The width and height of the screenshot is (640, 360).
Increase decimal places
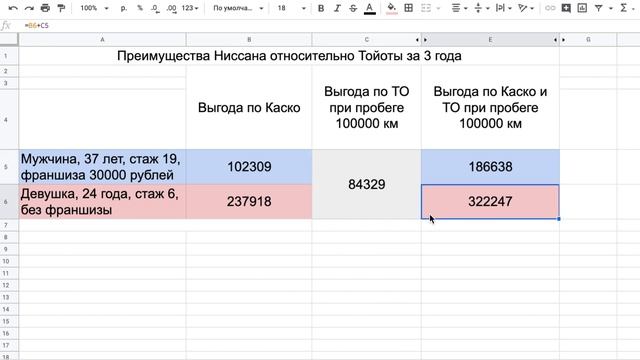click(x=172, y=8)
